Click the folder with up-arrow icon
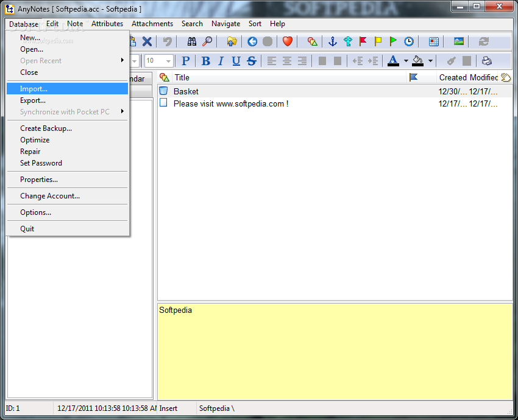This screenshot has height=420, width=518. coord(232,41)
